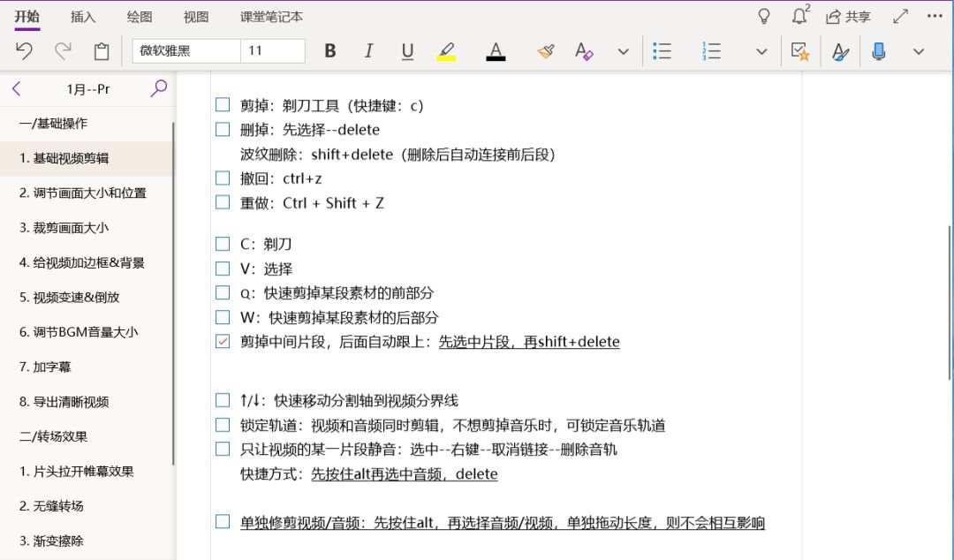The width and height of the screenshot is (954, 560).
Task: Switch to the 插入 ribbon tab
Action: tap(82, 15)
